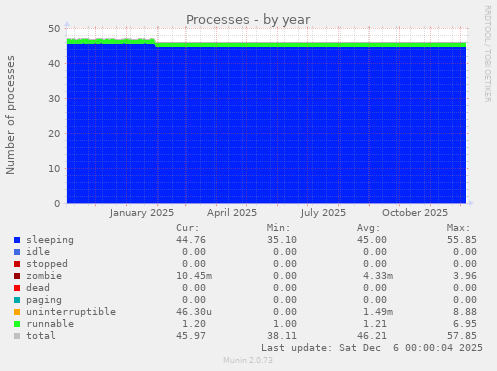Click uninterruptible average value 1.49m
The image size is (497, 371).
coord(378,312)
